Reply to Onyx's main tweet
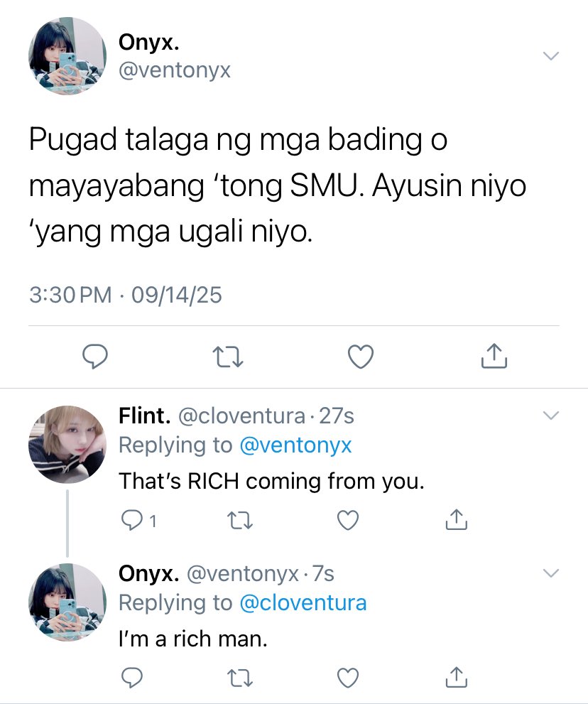The width and height of the screenshot is (588, 704). tap(94, 357)
